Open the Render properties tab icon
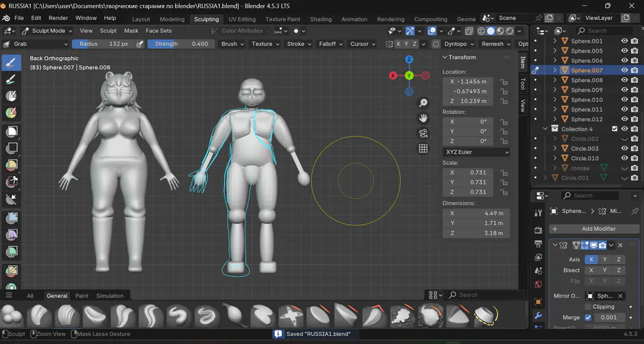This screenshot has height=344, width=644. [538, 230]
